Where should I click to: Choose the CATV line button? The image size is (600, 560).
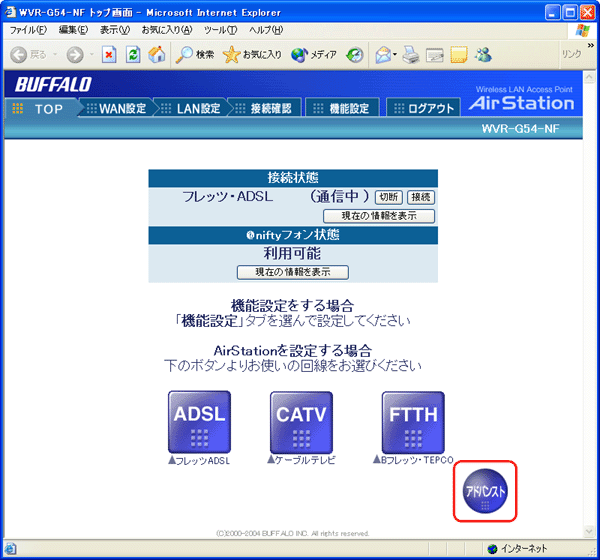pyautogui.click(x=301, y=422)
